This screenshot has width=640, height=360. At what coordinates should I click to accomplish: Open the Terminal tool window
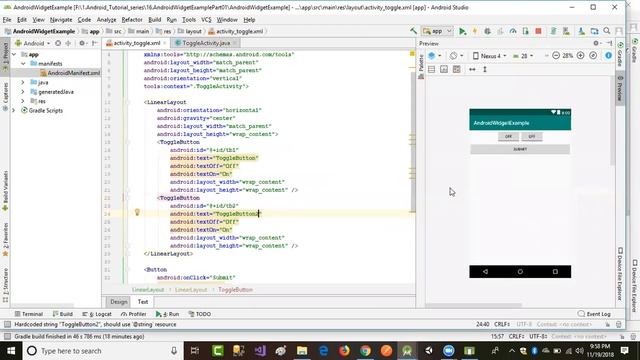(x=29, y=314)
